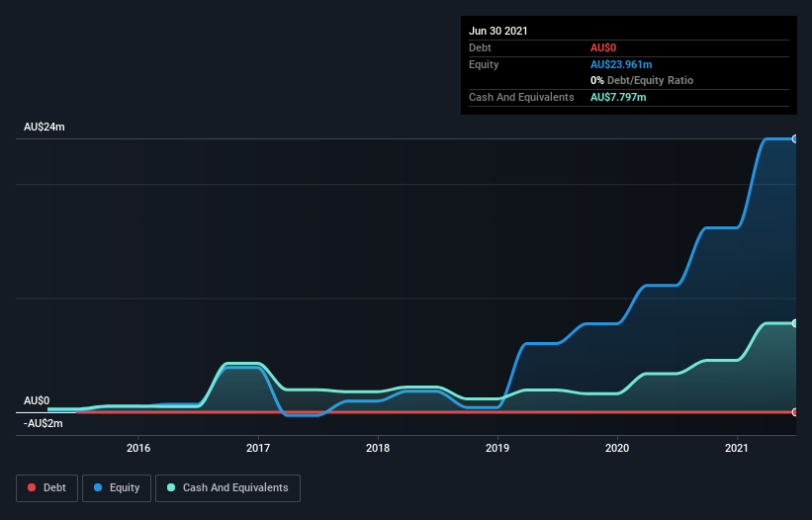
Task: Click the 2016 x-axis label
Action: tap(138, 448)
